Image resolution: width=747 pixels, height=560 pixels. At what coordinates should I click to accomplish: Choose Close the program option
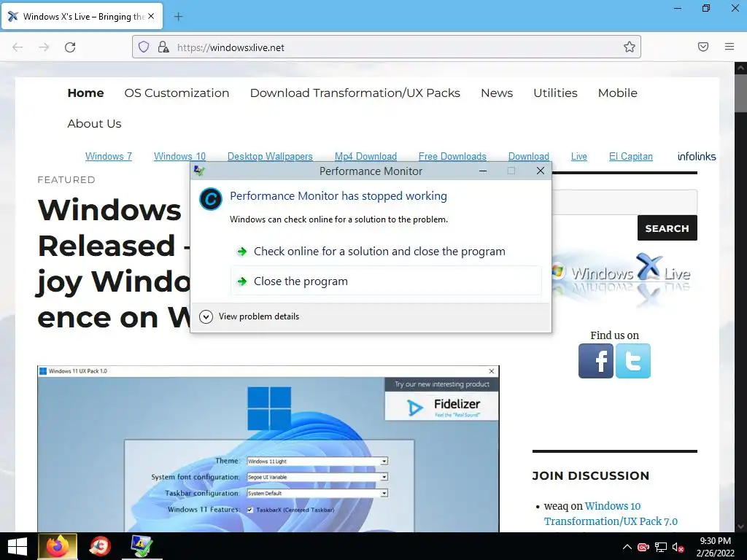tap(386, 281)
